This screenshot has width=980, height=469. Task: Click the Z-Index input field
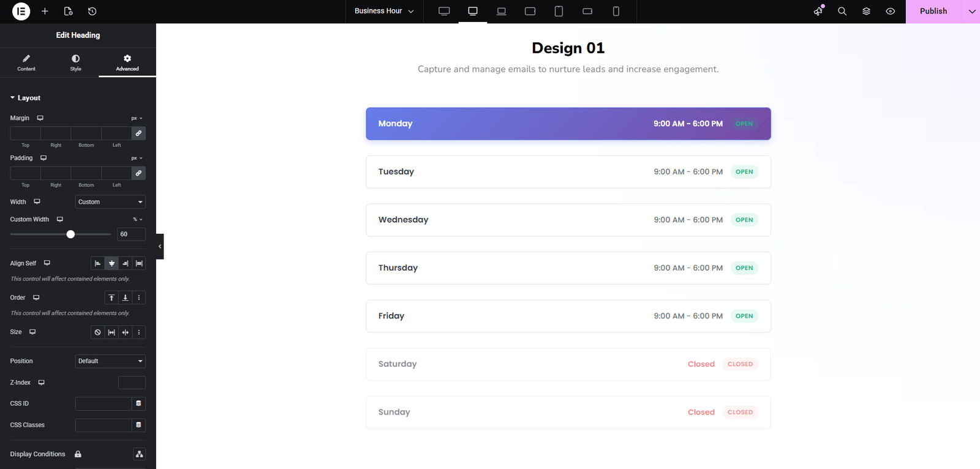click(x=132, y=382)
